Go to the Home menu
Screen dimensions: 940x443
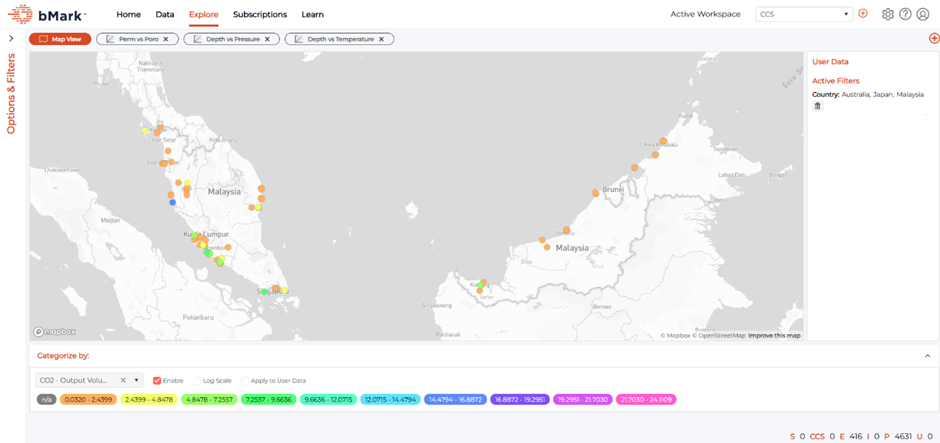pyautogui.click(x=128, y=14)
